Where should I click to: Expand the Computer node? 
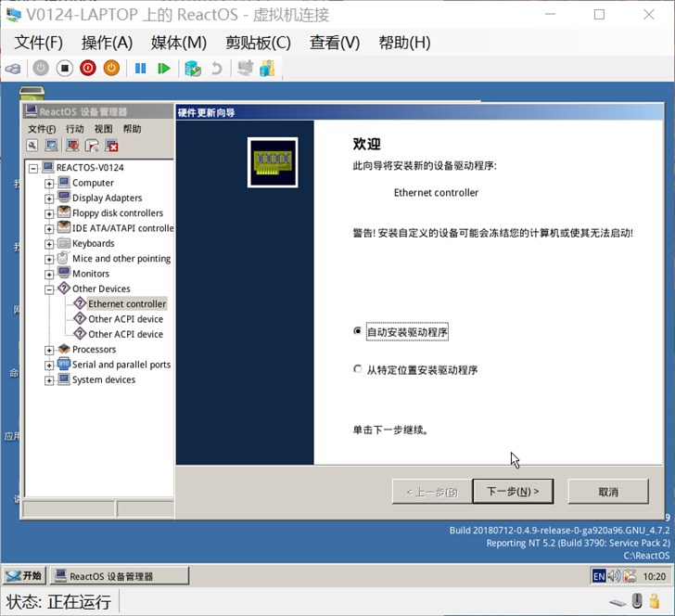tap(49, 184)
